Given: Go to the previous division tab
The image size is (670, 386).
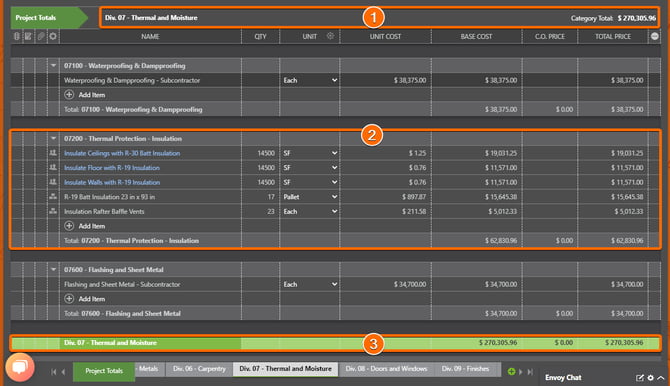Looking at the screenshot, I should tap(63, 372).
